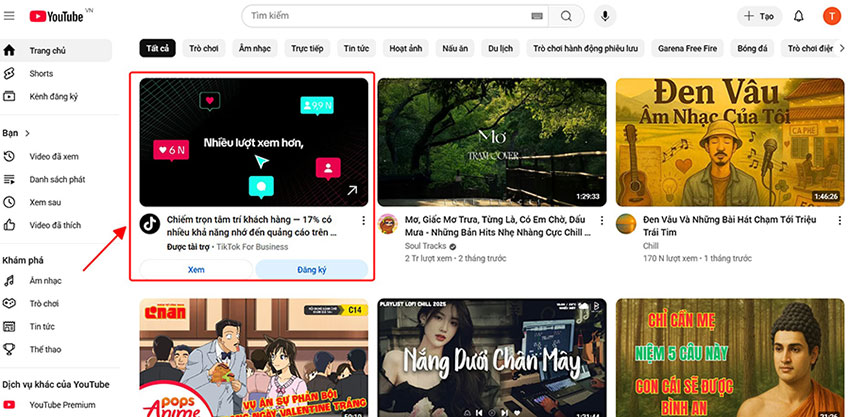Open the Chỉ Cần Mẹ Niệm thumbnail
This screenshot has height=417, width=850.
(730, 357)
